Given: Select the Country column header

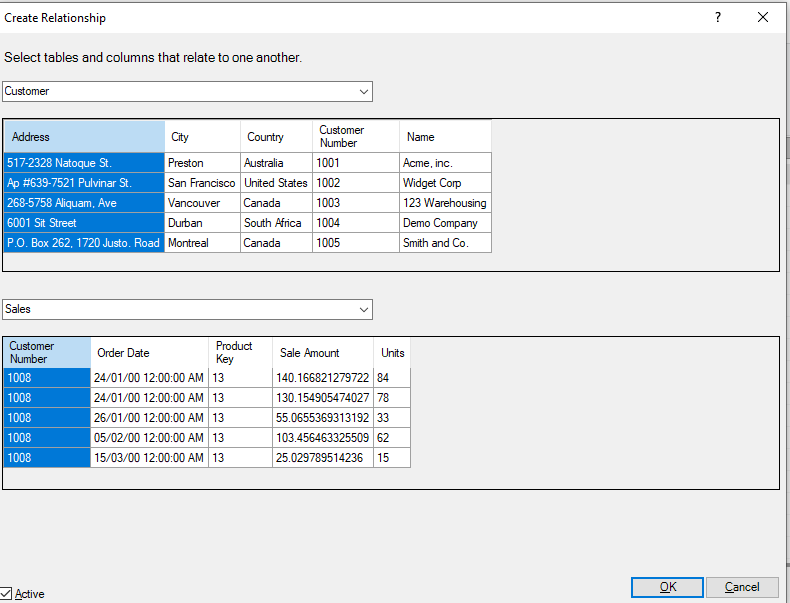Looking at the screenshot, I should coord(276,137).
